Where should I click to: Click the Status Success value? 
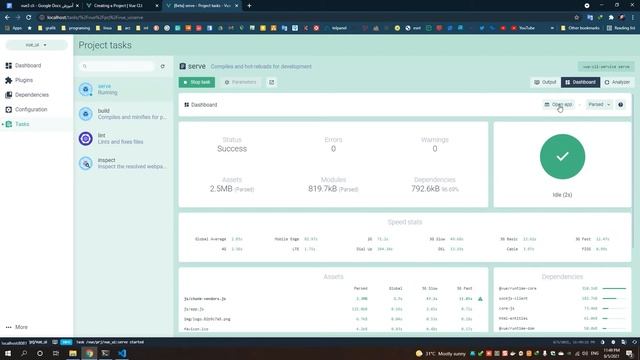pyautogui.click(x=232, y=149)
